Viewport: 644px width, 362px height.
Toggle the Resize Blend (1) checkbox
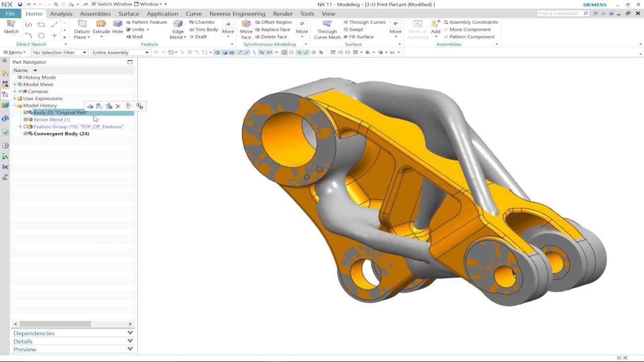pos(26,120)
